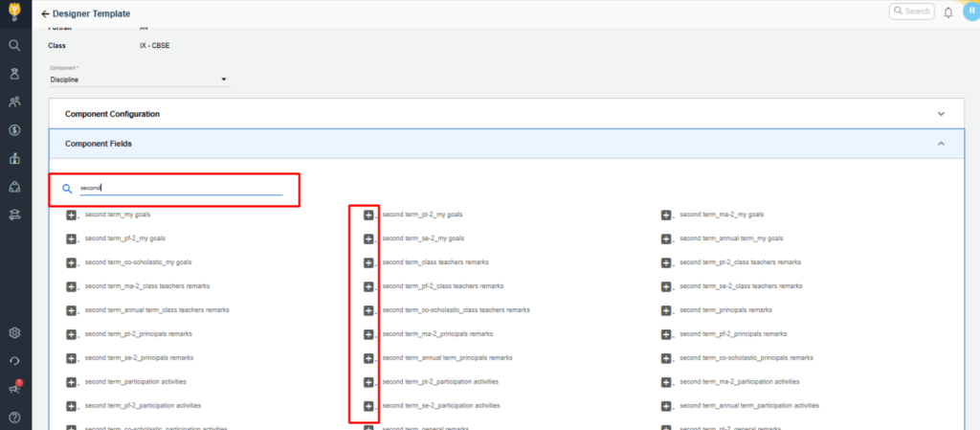This screenshot has width=980, height=430.
Task: Open the notifications bell icon
Action: (x=947, y=12)
